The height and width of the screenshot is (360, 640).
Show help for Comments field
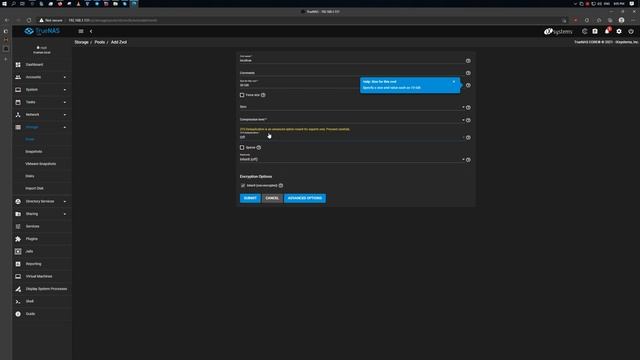click(x=468, y=73)
